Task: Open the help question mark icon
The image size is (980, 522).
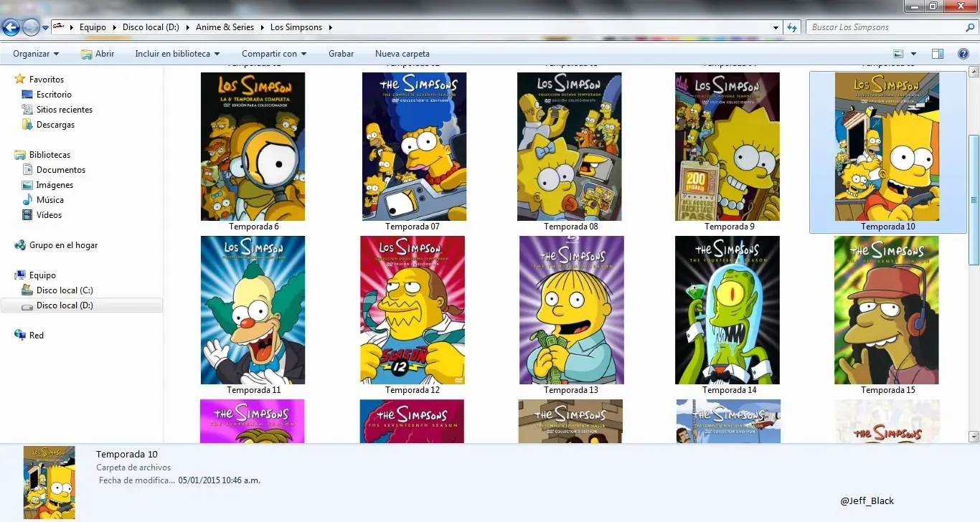Action: (x=964, y=54)
